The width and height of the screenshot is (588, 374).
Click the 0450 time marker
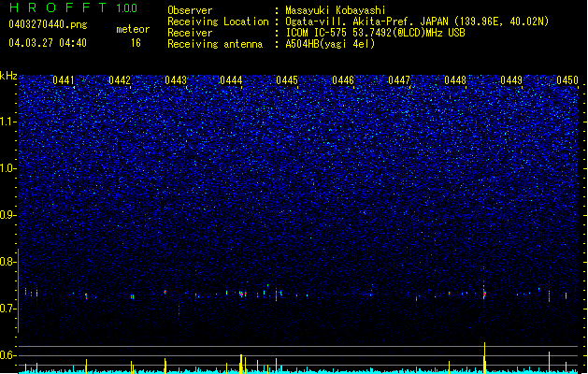click(x=567, y=80)
